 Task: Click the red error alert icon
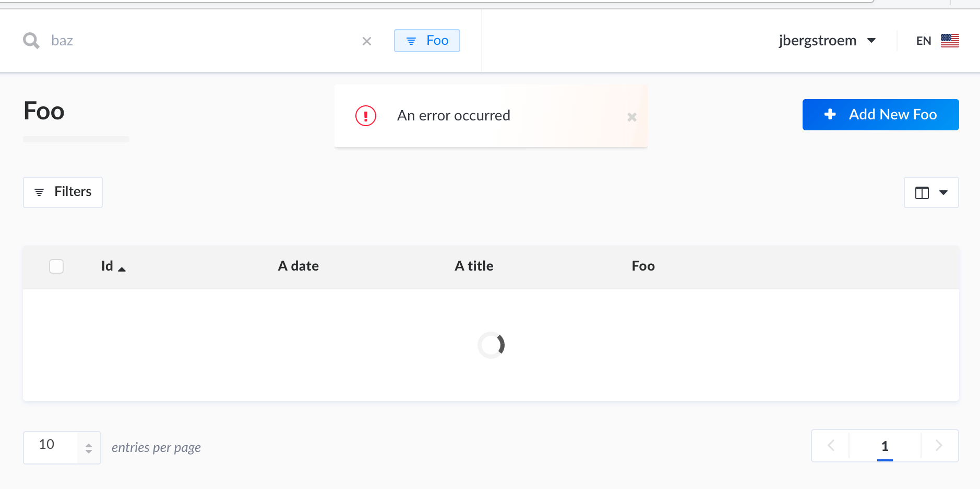[x=366, y=116]
